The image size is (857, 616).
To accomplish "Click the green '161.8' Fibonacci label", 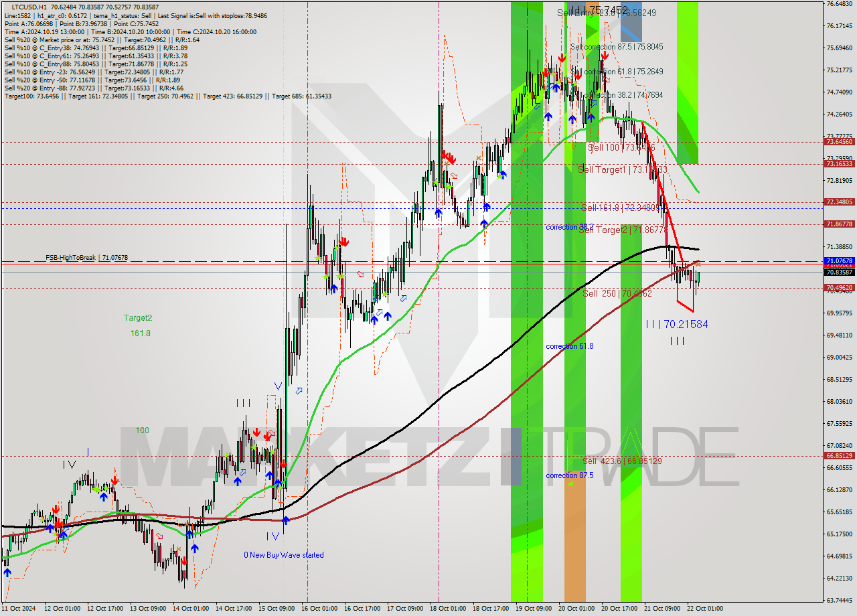I will 140,333.
